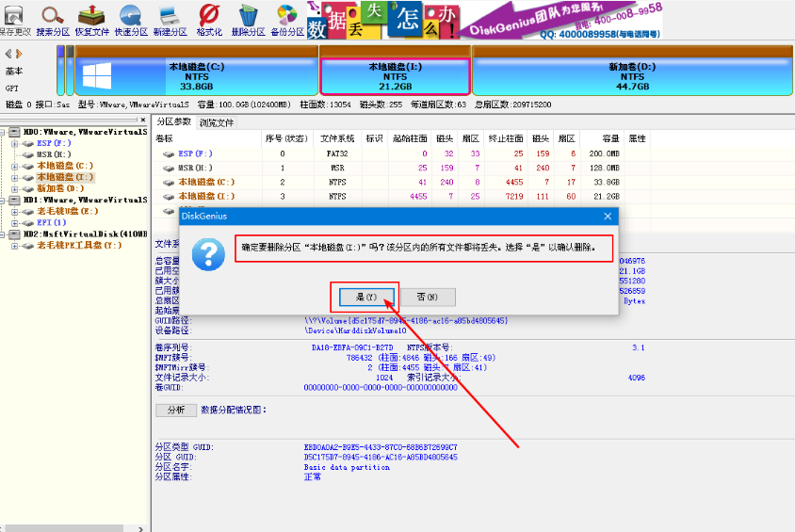This screenshot has height=532, width=795.
Task: Click the Backup Partition (备份分区) icon
Action: point(287,21)
